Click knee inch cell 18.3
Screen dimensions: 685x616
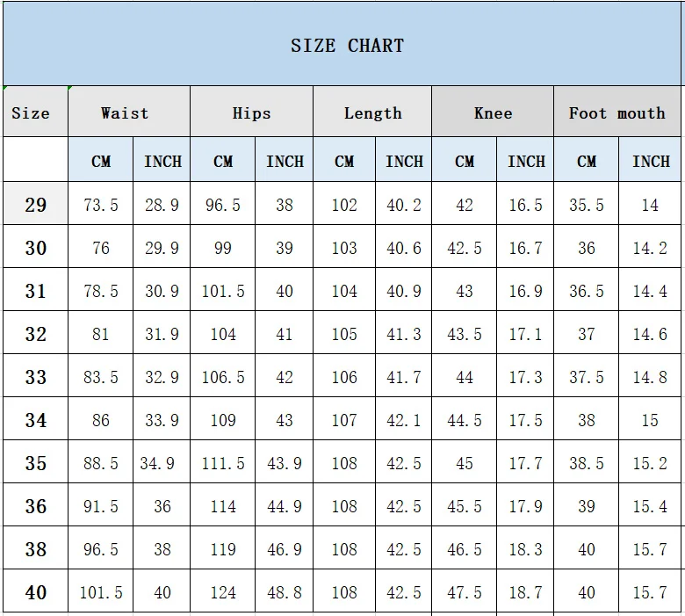tap(525, 549)
